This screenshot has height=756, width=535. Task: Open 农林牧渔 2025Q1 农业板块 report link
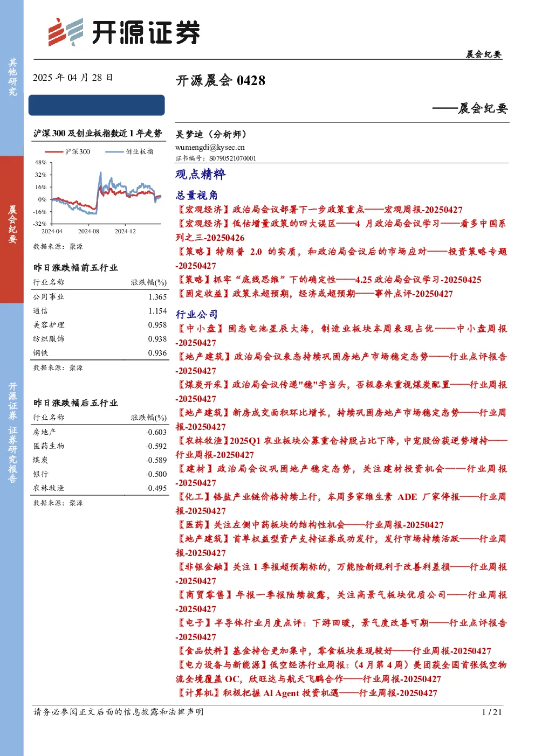(x=341, y=448)
